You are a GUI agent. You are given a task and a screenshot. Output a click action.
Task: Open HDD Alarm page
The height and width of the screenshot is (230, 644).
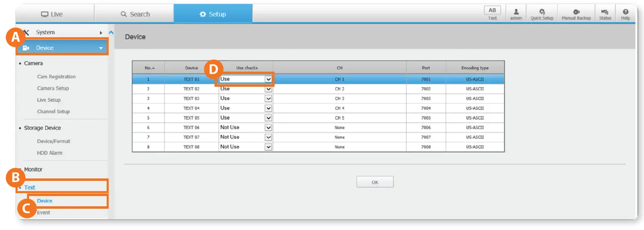pos(49,153)
